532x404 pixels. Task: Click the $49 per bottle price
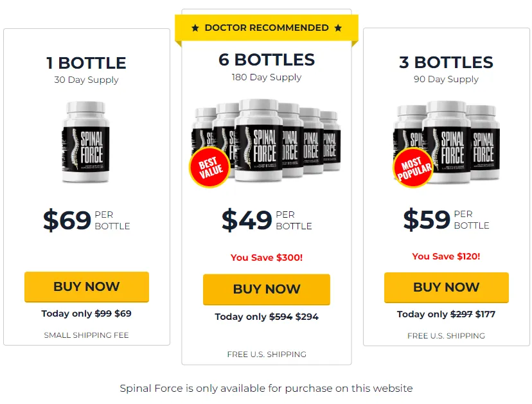[x=267, y=220]
